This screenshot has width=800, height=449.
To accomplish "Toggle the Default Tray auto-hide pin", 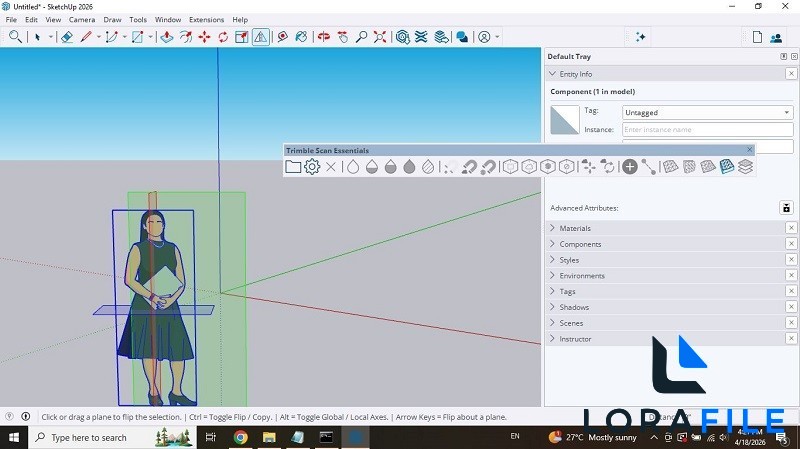I will click(784, 56).
